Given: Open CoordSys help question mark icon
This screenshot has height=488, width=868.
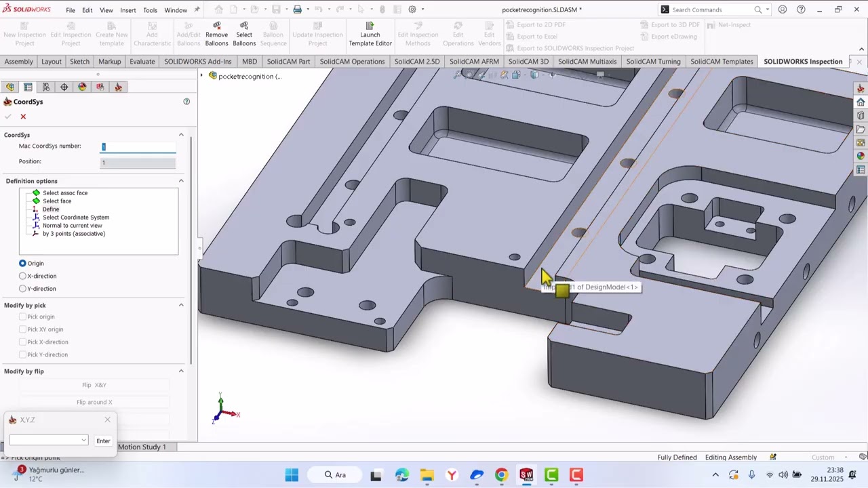Looking at the screenshot, I should point(186,102).
